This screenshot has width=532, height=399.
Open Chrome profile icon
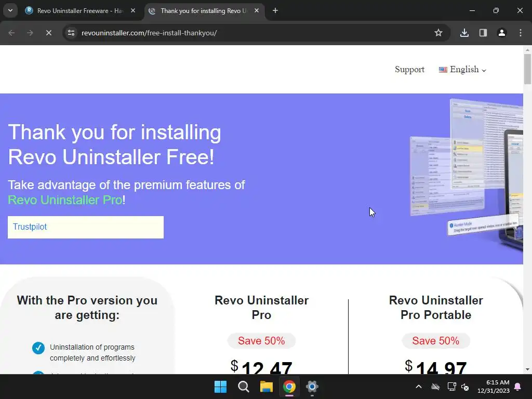[x=502, y=33]
